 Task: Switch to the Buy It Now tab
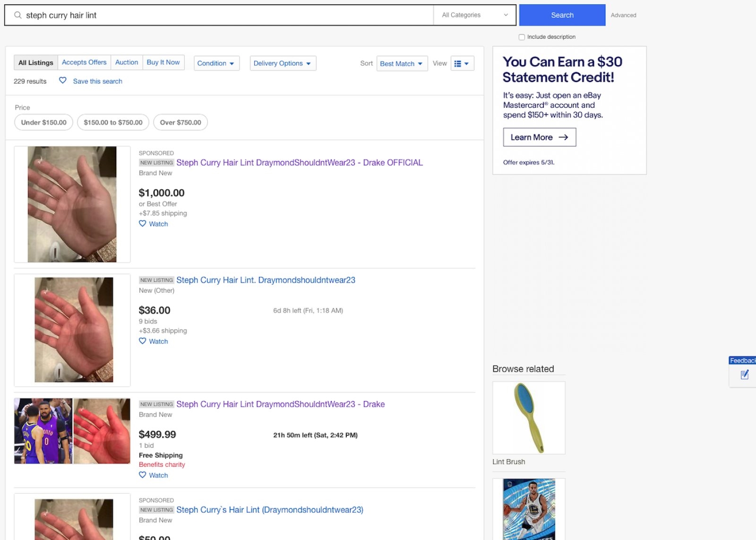[x=163, y=62]
